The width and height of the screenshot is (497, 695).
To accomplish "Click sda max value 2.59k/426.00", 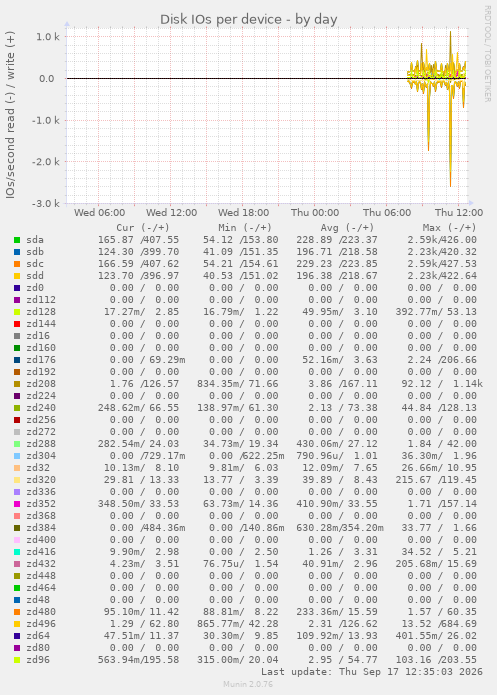I will [x=442, y=240].
